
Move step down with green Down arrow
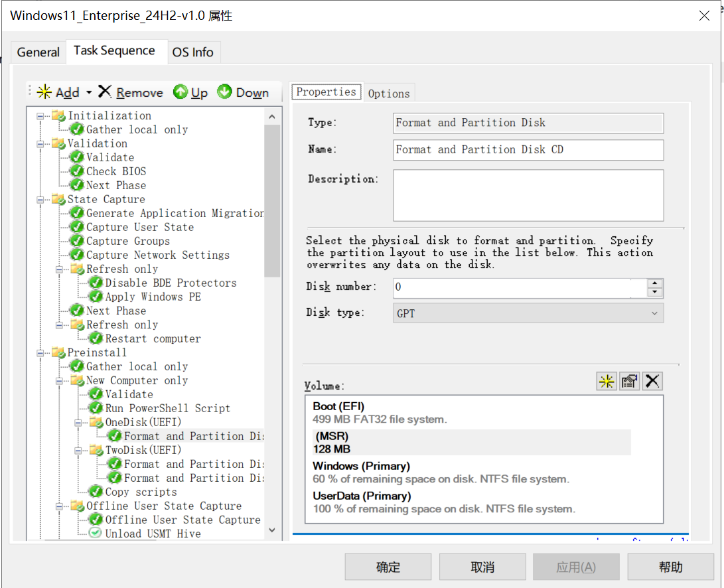point(225,92)
